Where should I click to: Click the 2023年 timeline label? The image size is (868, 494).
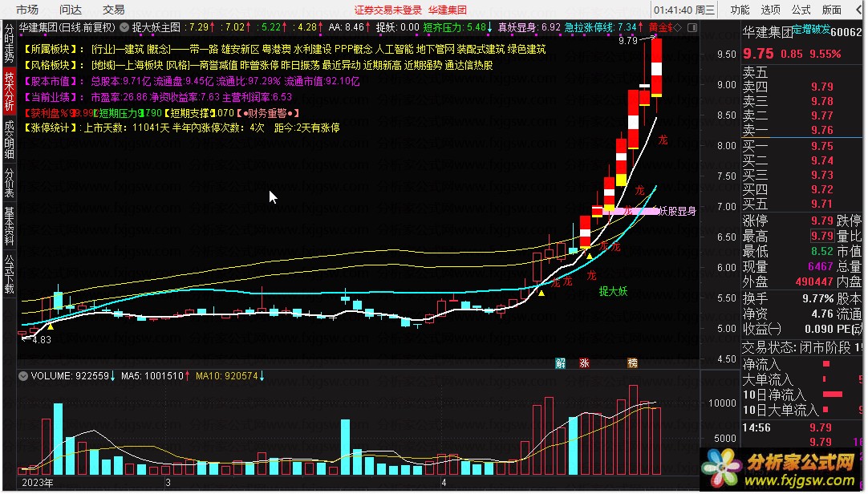pyautogui.click(x=38, y=483)
